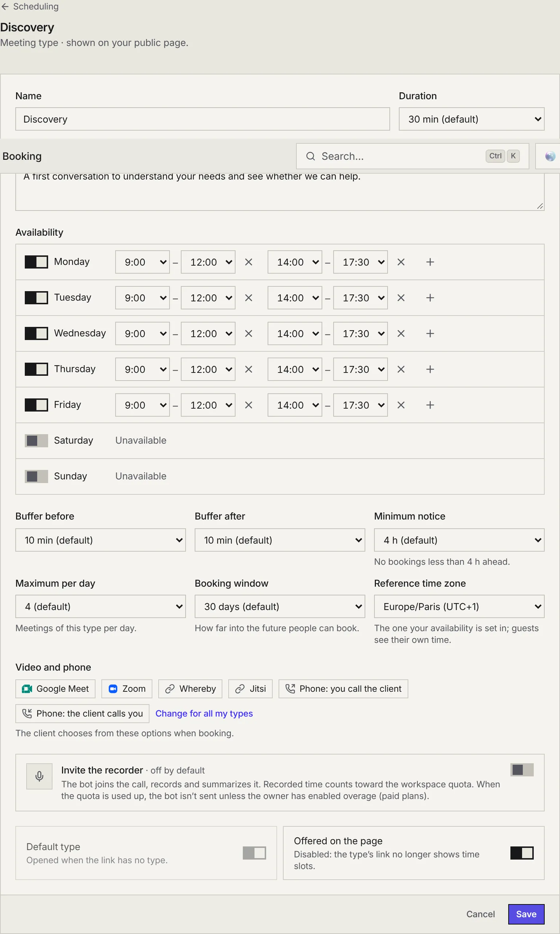Image resolution: width=560 pixels, height=934 pixels.
Task: Switch off Offered on the page
Action: click(x=522, y=853)
